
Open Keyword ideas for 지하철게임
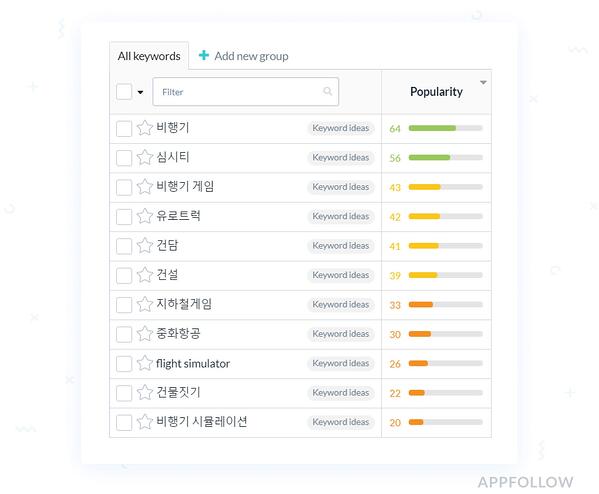click(x=341, y=304)
